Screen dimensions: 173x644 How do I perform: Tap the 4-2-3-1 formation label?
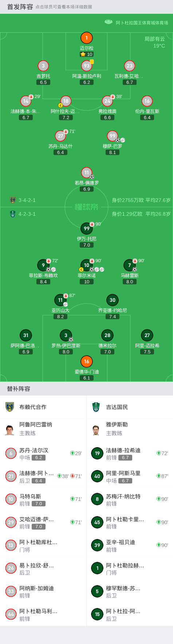point(27,214)
